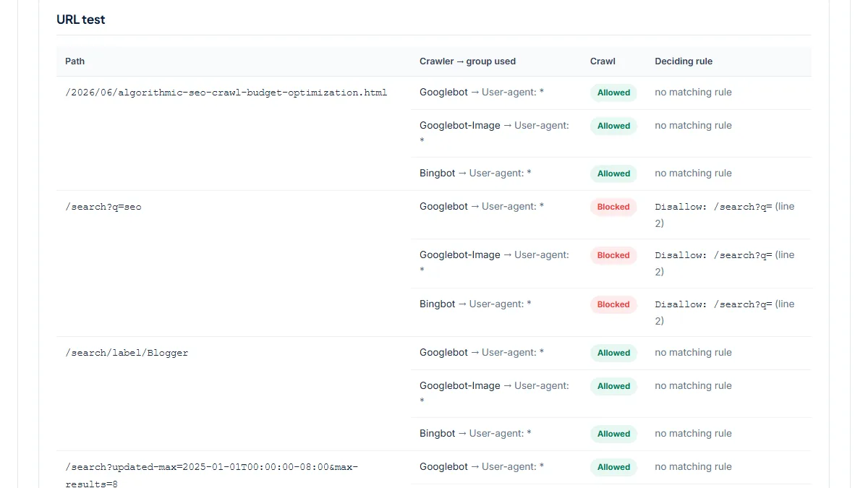Click Allowed badge for Bingbot /search/label/Blogger
The width and height of the screenshot is (868, 488).
[x=613, y=434]
